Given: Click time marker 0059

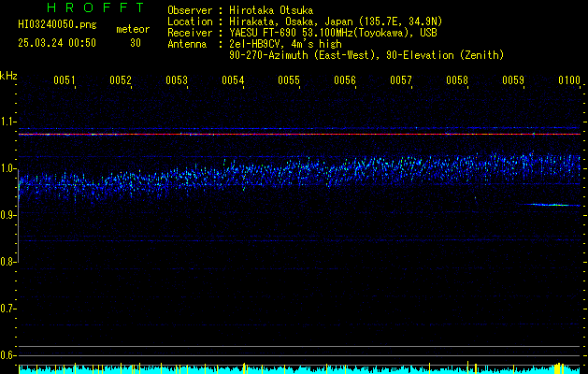Looking at the screenshot, I should click(x=513, y=80).
